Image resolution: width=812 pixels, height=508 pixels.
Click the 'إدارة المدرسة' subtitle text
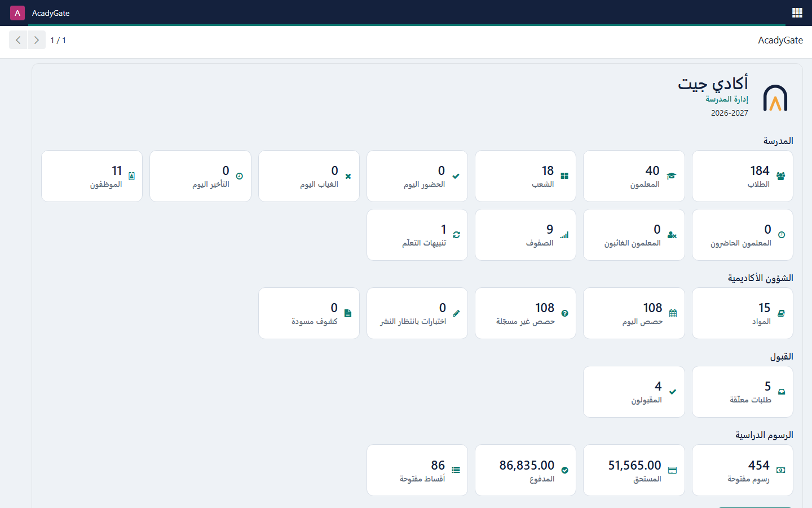(727, 99)
